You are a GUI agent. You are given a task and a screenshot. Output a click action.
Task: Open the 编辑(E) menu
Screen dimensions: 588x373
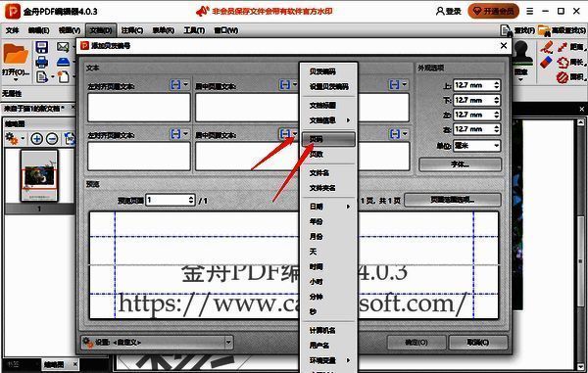38,30
